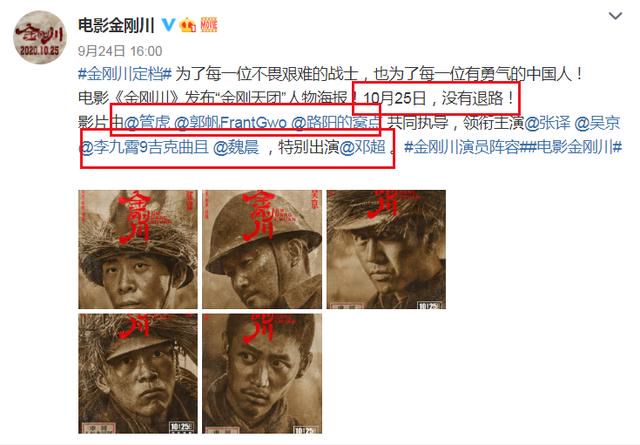640x445 pixels.
Task: Open the @路阳的套点 mention
Action: (336, 122)
